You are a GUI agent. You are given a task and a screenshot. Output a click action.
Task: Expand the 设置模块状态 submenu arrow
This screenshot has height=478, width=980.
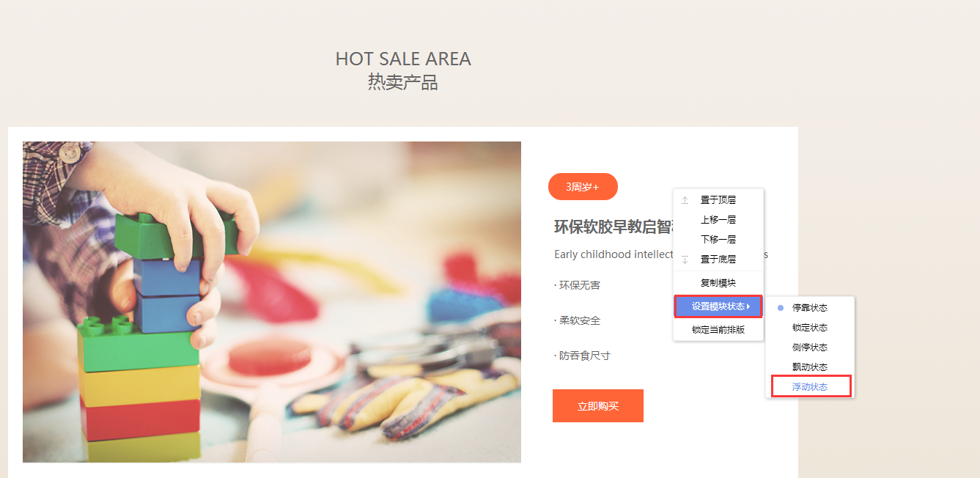tap(748, 306)
